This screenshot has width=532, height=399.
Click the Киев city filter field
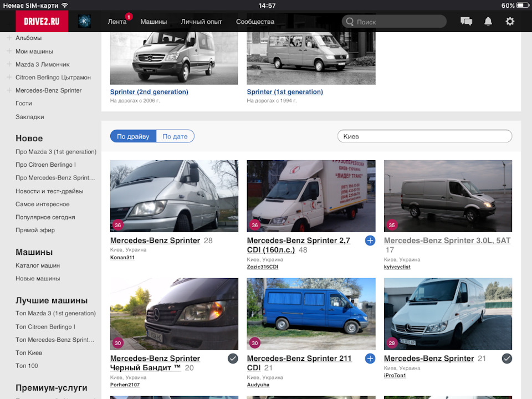click(424, 136)
